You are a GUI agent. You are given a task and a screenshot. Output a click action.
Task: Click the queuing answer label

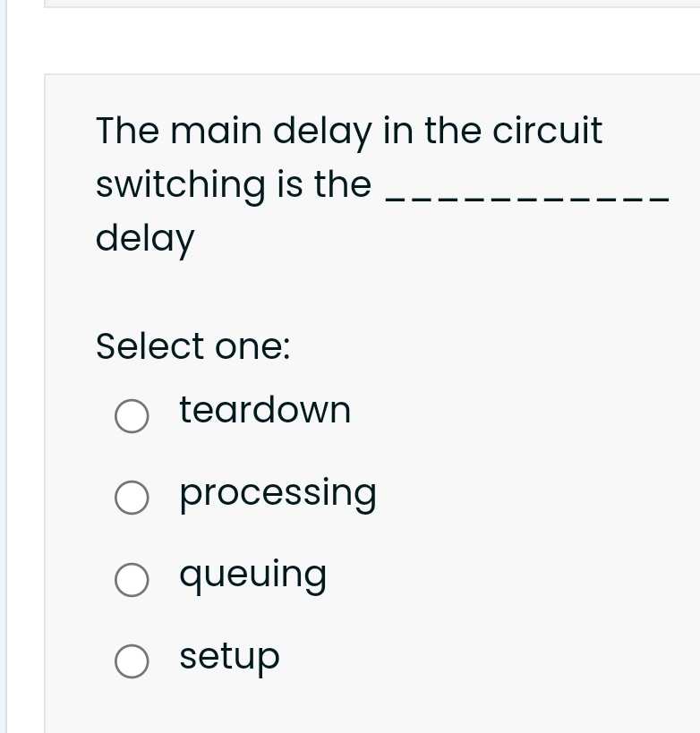(252, 575)
